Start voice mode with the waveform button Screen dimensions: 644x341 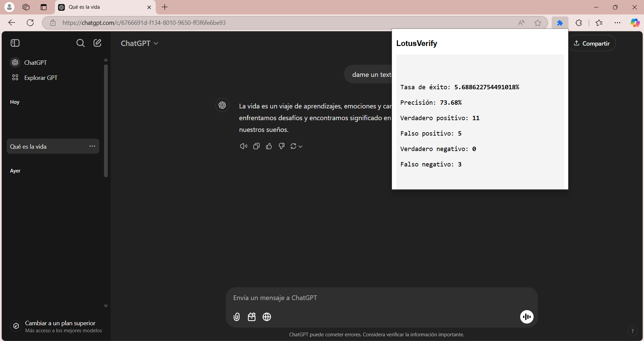point(526,317)
